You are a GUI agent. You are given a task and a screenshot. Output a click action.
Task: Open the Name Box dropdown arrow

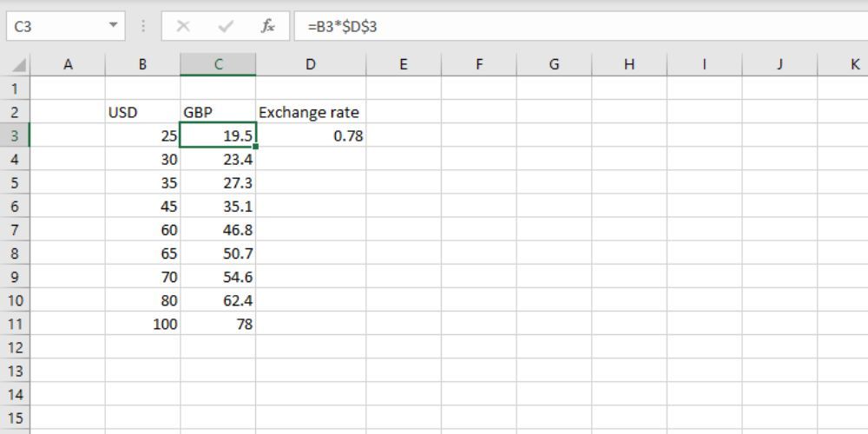(x=111, y=27)
